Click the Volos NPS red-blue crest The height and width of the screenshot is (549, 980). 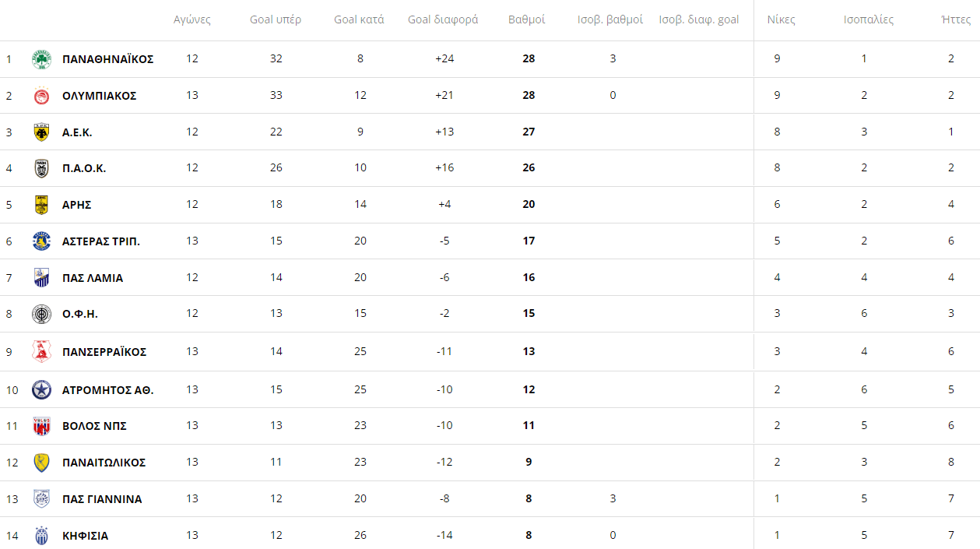click(41, 426)
